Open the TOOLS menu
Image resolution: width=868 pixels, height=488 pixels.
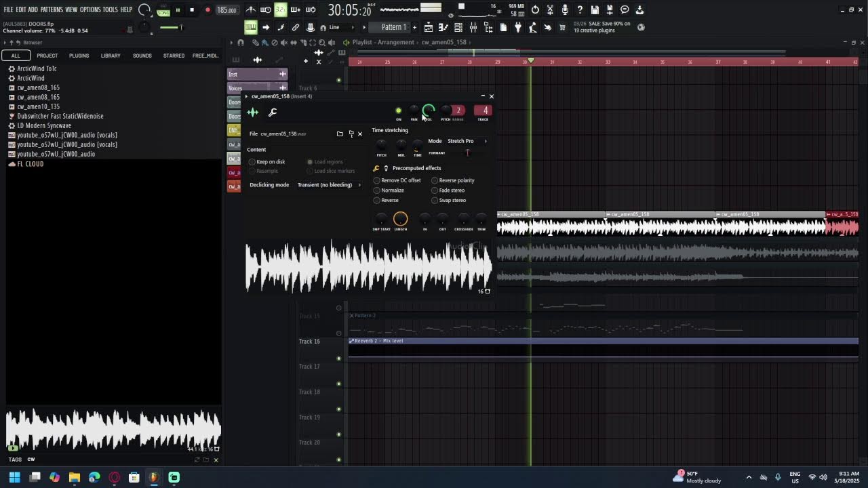[x=111, y=9]
